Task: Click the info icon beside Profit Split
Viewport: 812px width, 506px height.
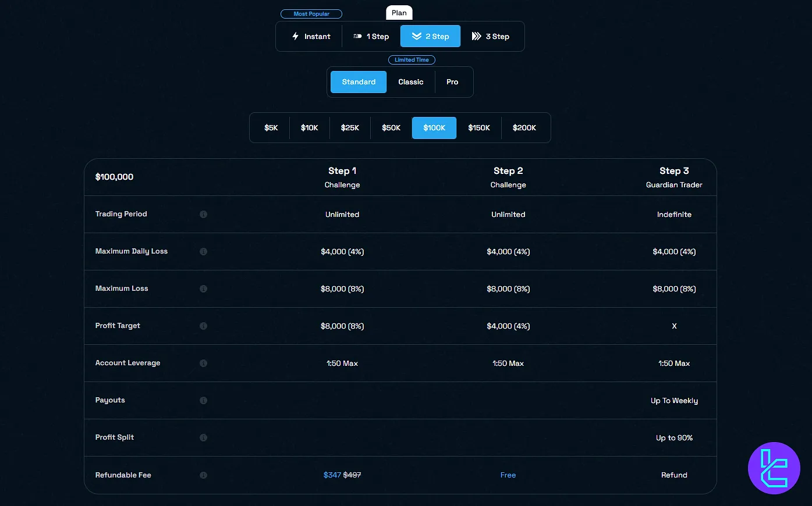Action: pos(203,437)
